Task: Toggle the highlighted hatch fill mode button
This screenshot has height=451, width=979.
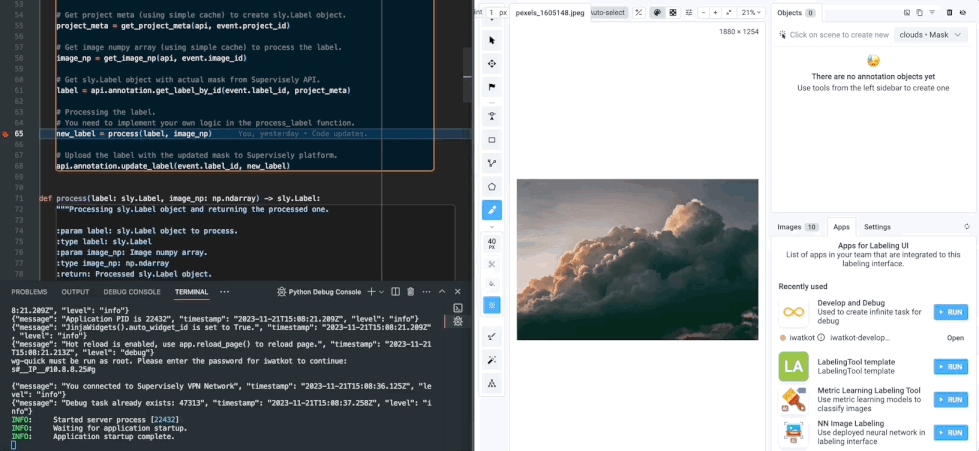Action: click(492, 305)
